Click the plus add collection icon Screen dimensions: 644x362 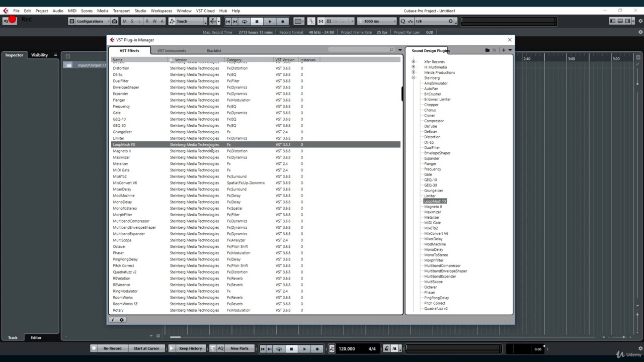504,50
